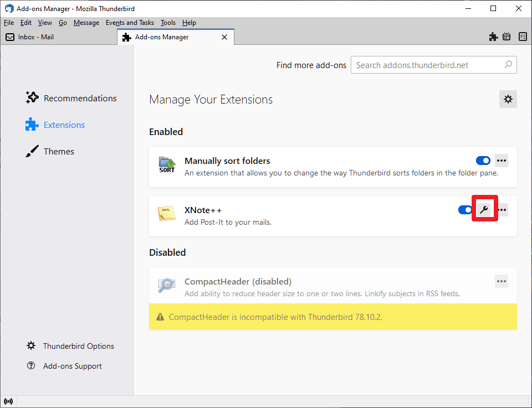532x408 pixels.
Task: Open the gear icon for extension tools
Action: 508,99
